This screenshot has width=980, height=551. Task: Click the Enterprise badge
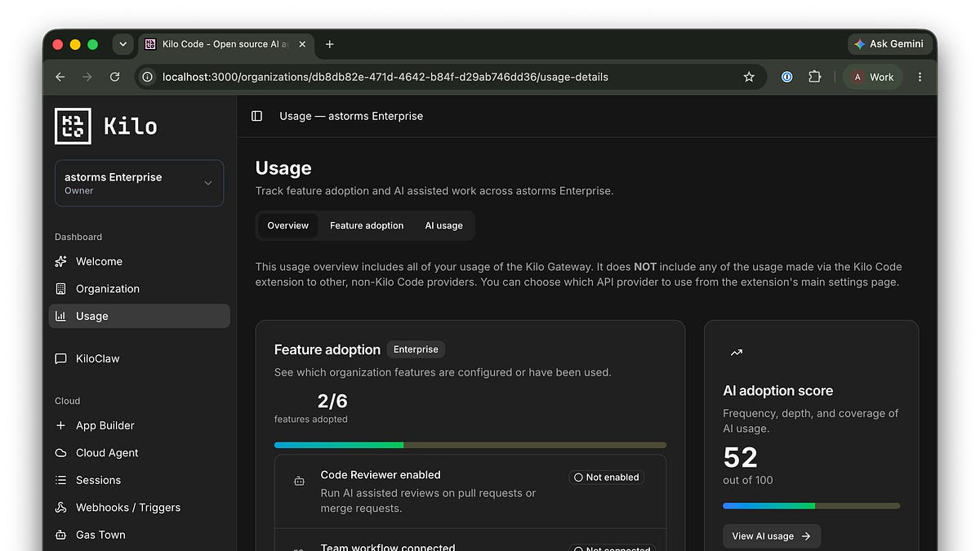[x=416, y=349]
